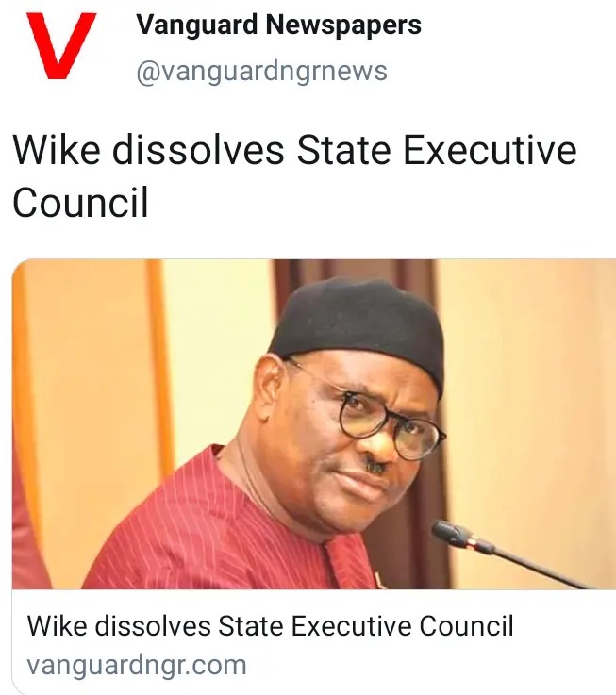This screenshot has height=695, width=616.
Task: Click the word Newspapers in the account name
Action: [343, 25]
